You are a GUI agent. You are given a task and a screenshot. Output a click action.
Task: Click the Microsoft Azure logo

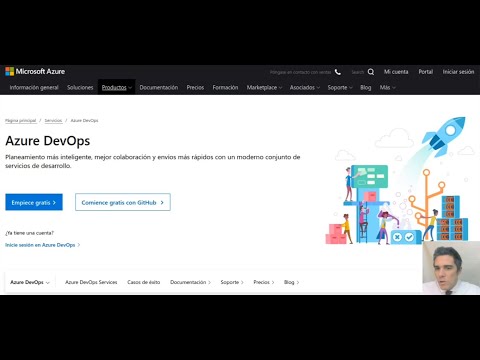(x=35, y=71)
